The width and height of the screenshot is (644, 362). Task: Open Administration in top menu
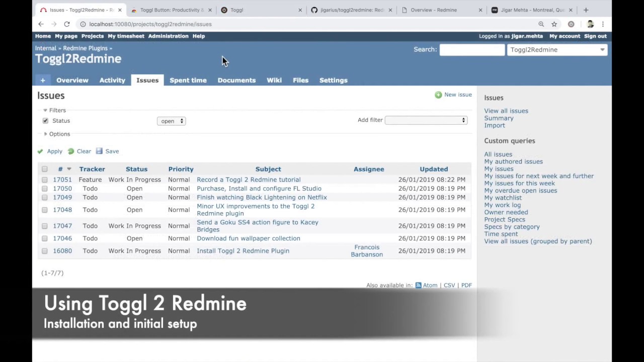tap(168, 36)
